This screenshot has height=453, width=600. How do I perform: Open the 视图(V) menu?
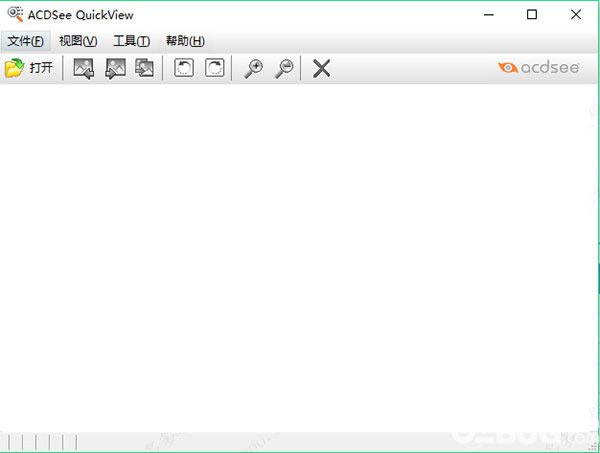(78, 41)
